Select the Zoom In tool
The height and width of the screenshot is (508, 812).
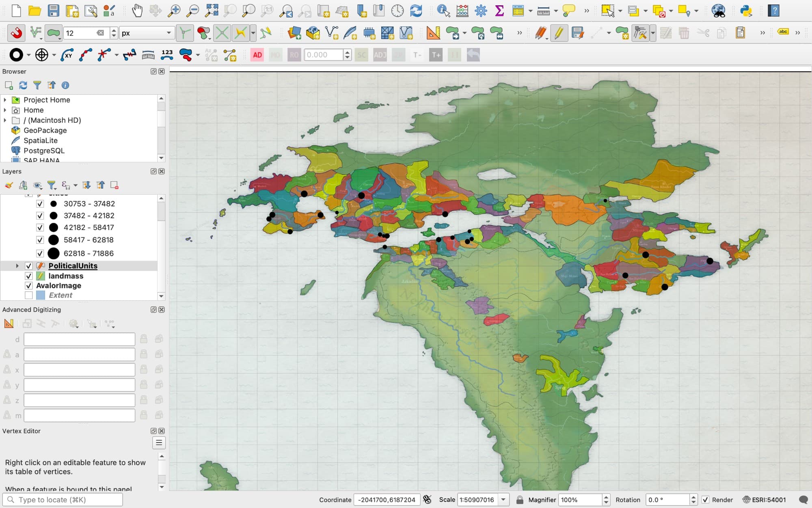174,11
